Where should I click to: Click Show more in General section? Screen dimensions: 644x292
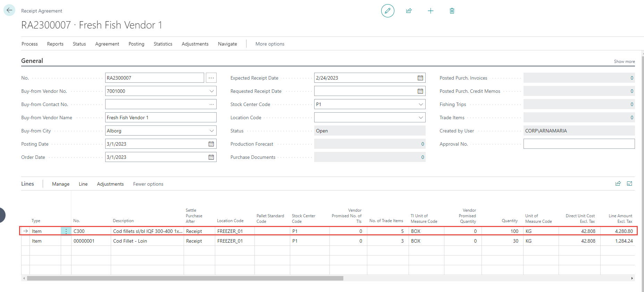pyautogui.click(x=624, y=62)
